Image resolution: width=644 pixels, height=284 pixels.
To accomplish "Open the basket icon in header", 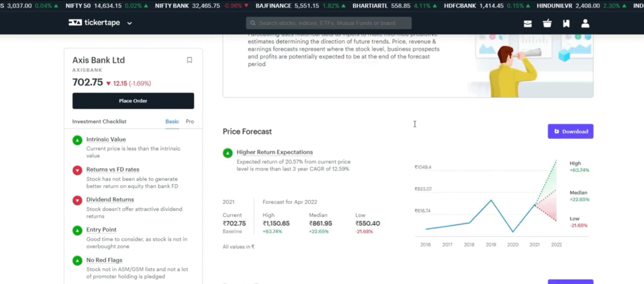I will pyautogui.click(x=547, y=24).
